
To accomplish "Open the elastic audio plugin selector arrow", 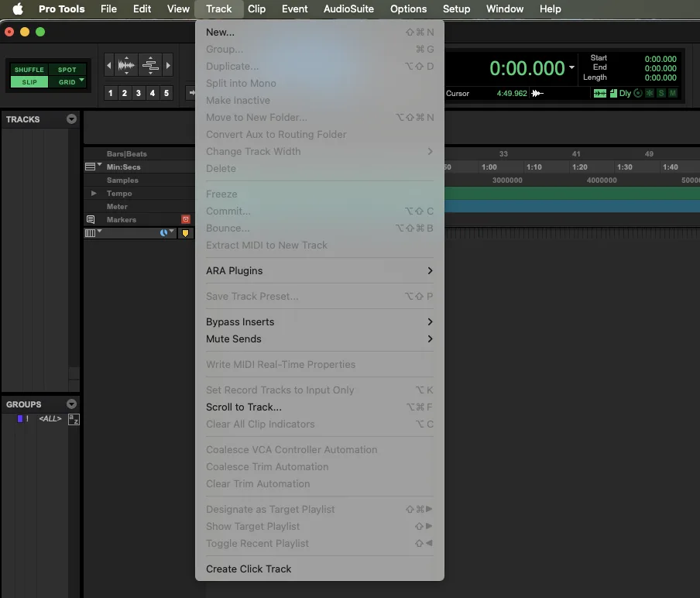I will pyautogui.click(x=171, y=231).
